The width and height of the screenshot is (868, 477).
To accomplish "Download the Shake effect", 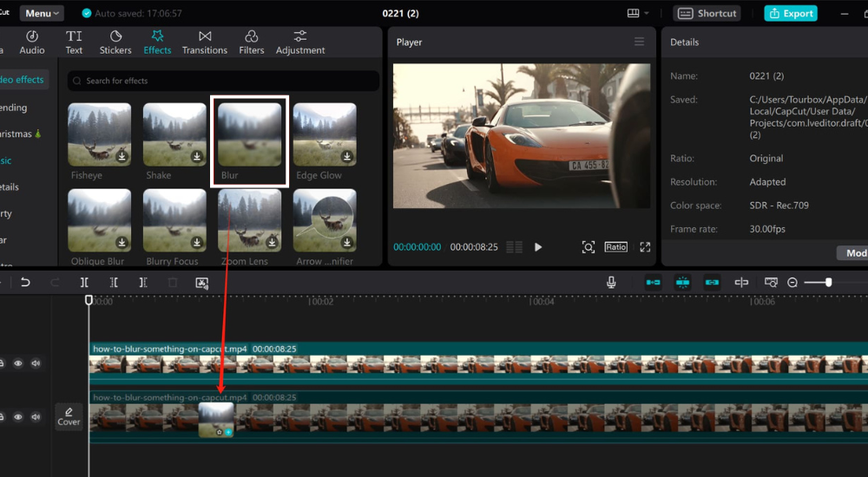I will point(197,157).
